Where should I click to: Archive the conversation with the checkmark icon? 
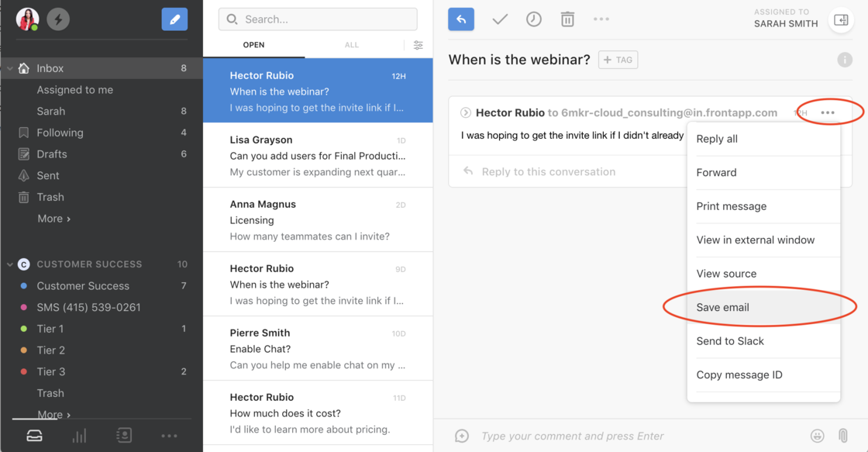tap(499, 19)
